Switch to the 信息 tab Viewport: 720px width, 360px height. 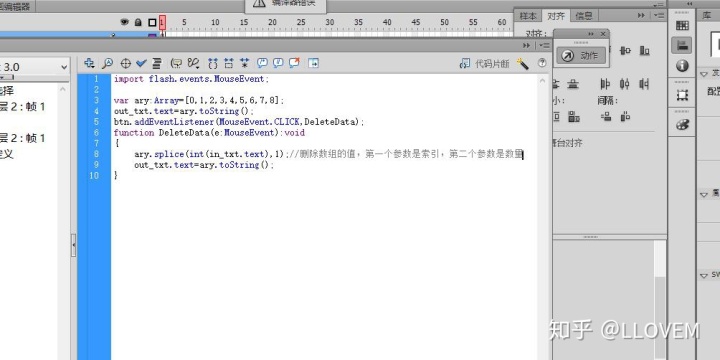[584, 16]
